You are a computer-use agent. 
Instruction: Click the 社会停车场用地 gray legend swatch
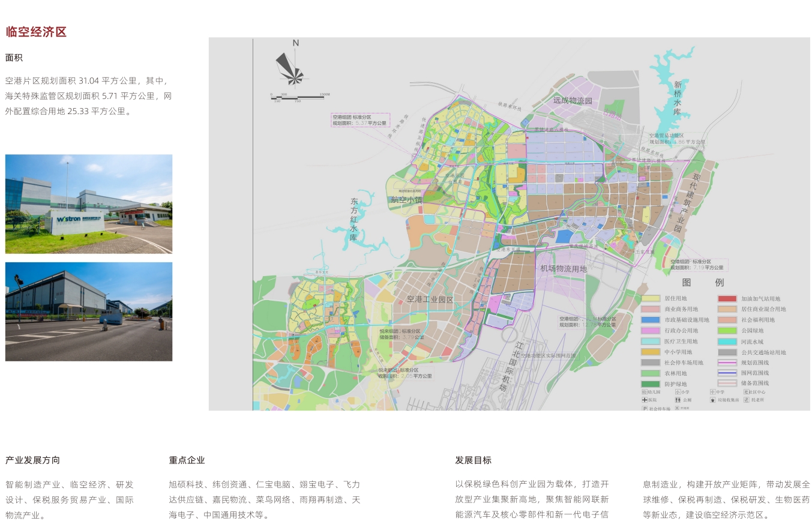[651, 363]
